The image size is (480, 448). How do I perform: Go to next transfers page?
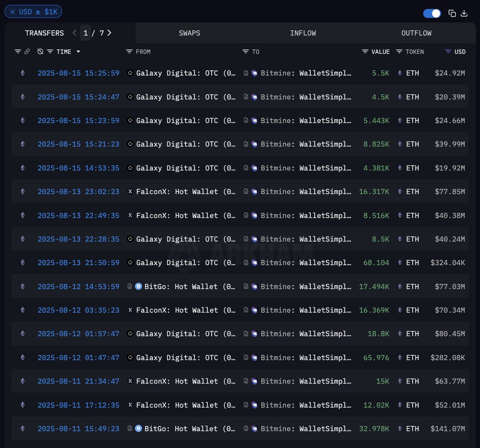point(109,33)
